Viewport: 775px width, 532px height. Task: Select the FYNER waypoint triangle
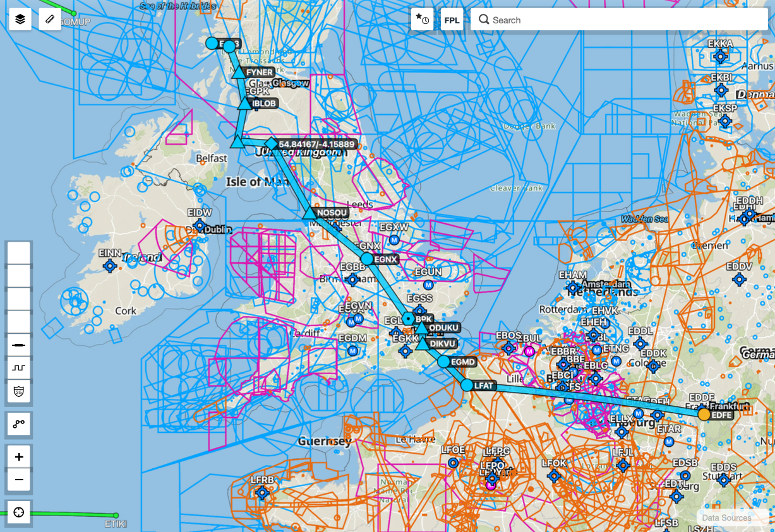click(239, 72)
